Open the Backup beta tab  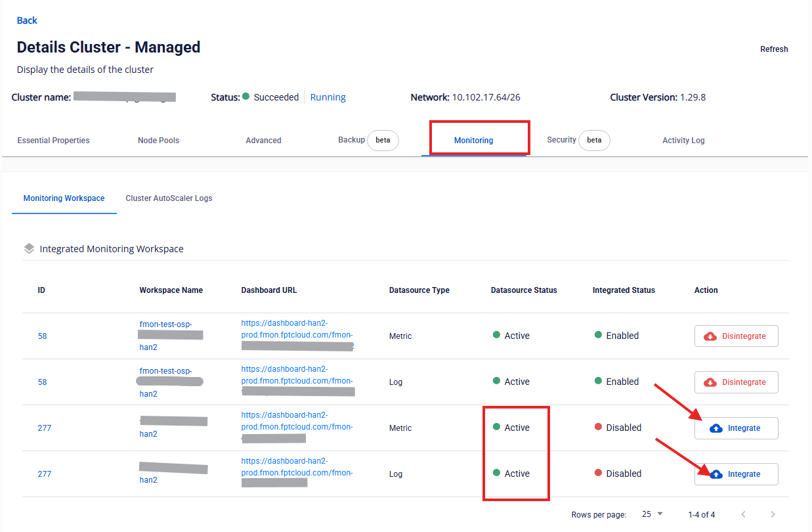368,140
